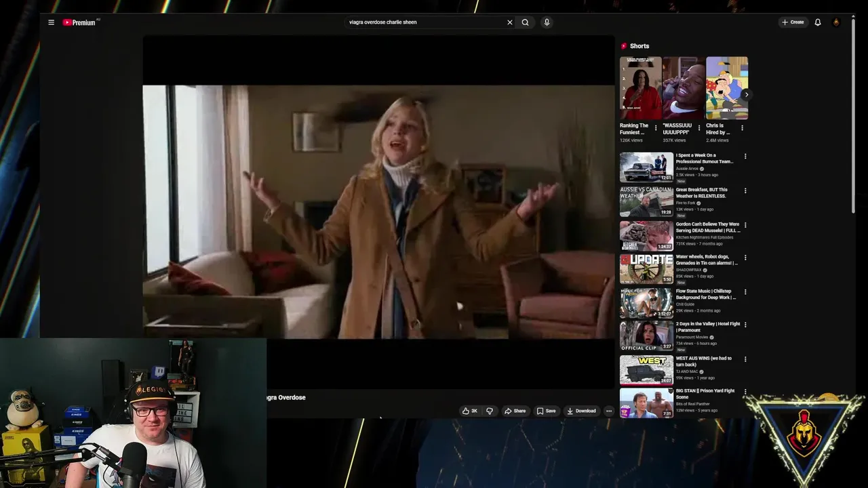Open title 'Great Breakfast, BUT This Weather Is RELENTLESS'
The width and height of the screenshot is (868, 488).
click(x=702, y=192)
